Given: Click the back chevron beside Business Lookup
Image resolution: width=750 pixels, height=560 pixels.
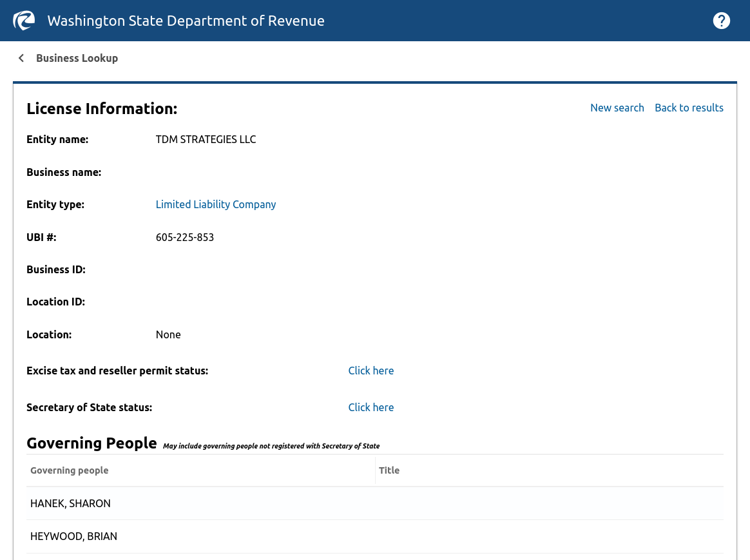Looking at the screenshot, I should coord(21,58).
